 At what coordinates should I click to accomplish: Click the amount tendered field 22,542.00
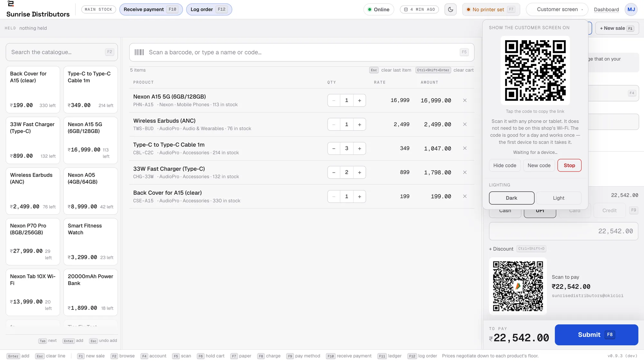[x=563, y=231]
